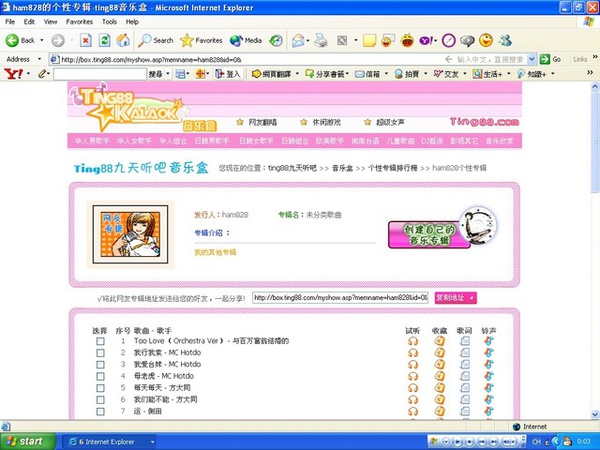The height and width of the screenshot is (450, 600).
Task: Tick the checkbox for song 7
Action: 100,411
